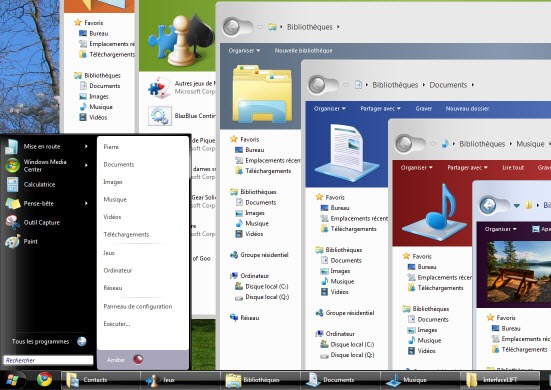Open Pierre user folder in Start menu
Viewport: 551px width, 390px height.
pos(111,147)
